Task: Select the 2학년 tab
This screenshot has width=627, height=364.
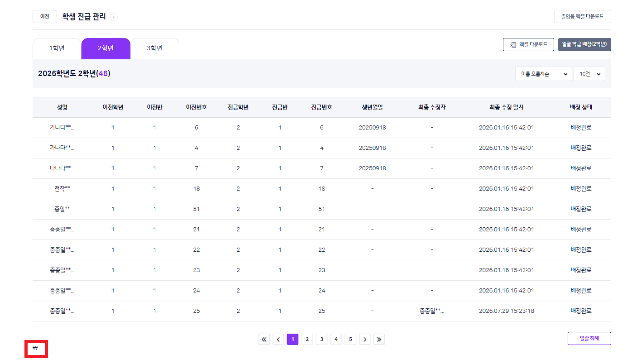Action: click(x=106, y=48)
